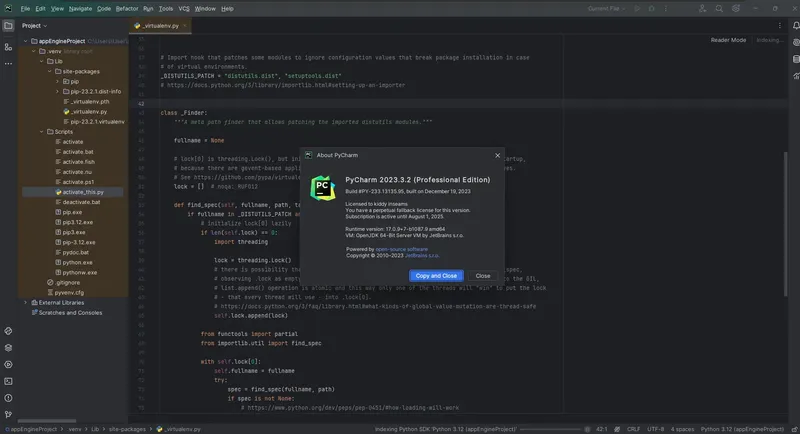The height and width of the screenshot is (434, 800).
Task: Click the Close button in About dialog
Action: 483,276
